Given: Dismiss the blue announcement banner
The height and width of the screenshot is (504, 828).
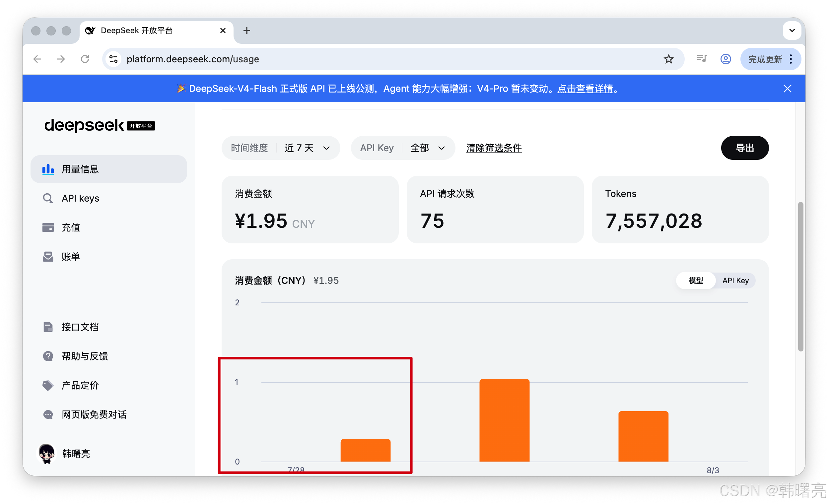Looking at the screenshot, I should (x=787, y=89).
